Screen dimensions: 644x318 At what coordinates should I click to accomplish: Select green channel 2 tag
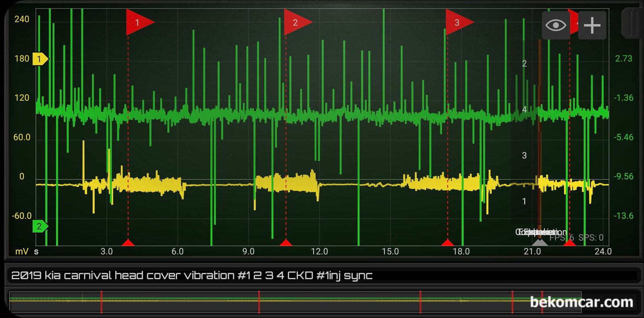coord(40,227)
